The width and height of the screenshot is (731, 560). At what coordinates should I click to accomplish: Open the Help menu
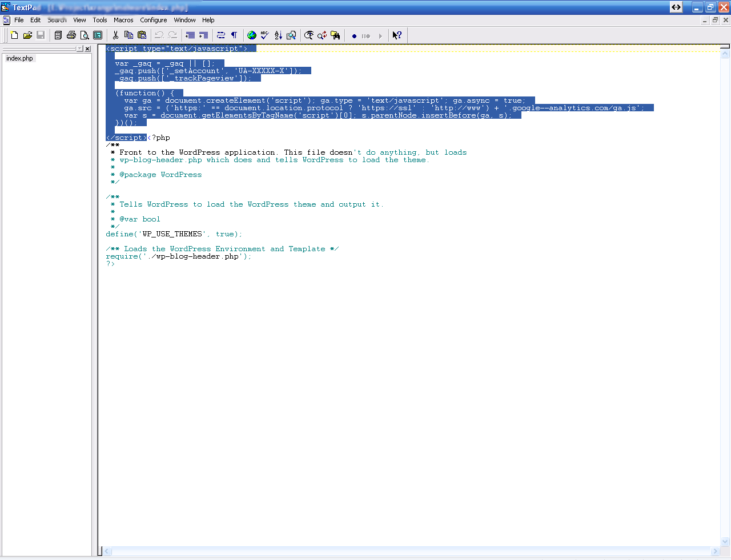(x=208, y=20)
